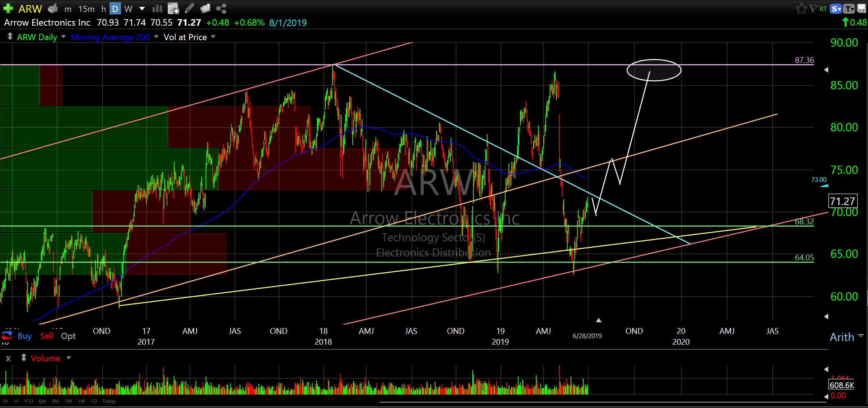This screenshot has height=408, width=868.
Task: Click the bar chart style icon
Action: coord(157,8)
